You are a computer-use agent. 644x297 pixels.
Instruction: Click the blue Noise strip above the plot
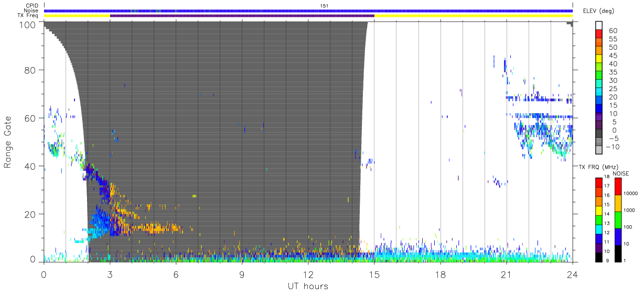point(308,10)
